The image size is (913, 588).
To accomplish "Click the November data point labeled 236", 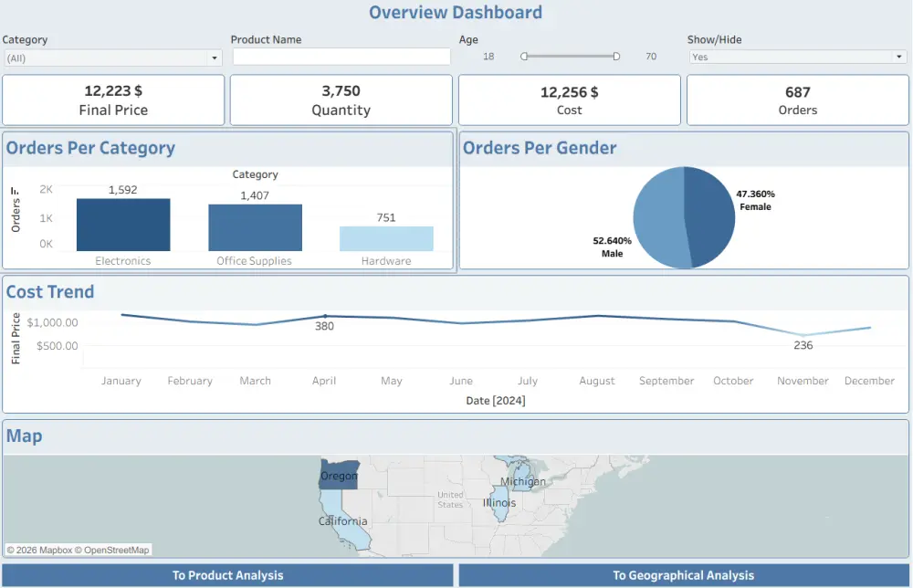I will point(803,336).
